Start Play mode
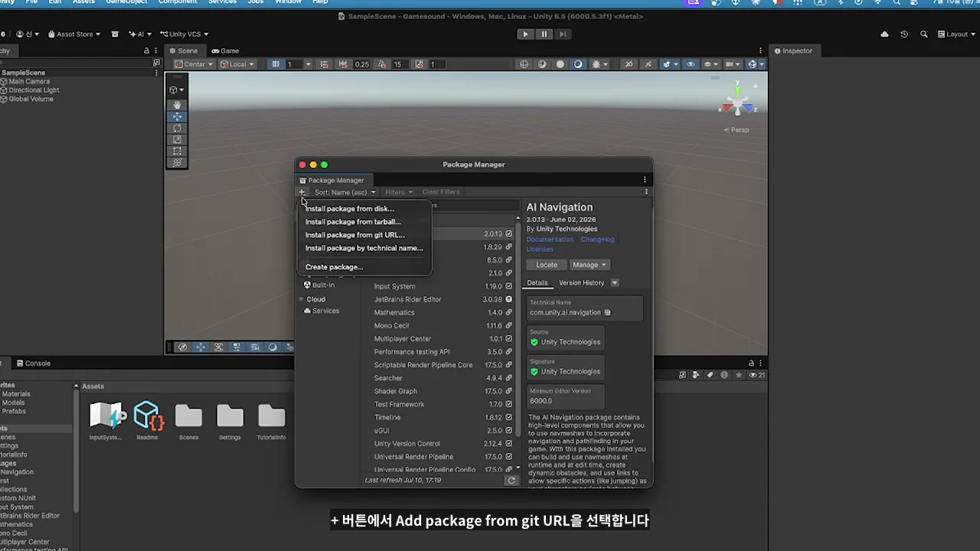This screenshot has height=551, width=980. pyautogui.click(x=525, y=34)
